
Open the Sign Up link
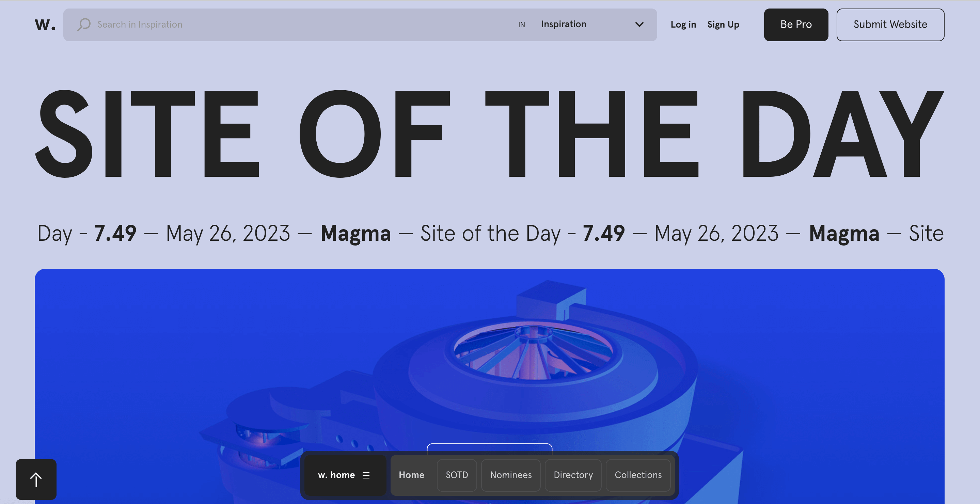(723, 24)
